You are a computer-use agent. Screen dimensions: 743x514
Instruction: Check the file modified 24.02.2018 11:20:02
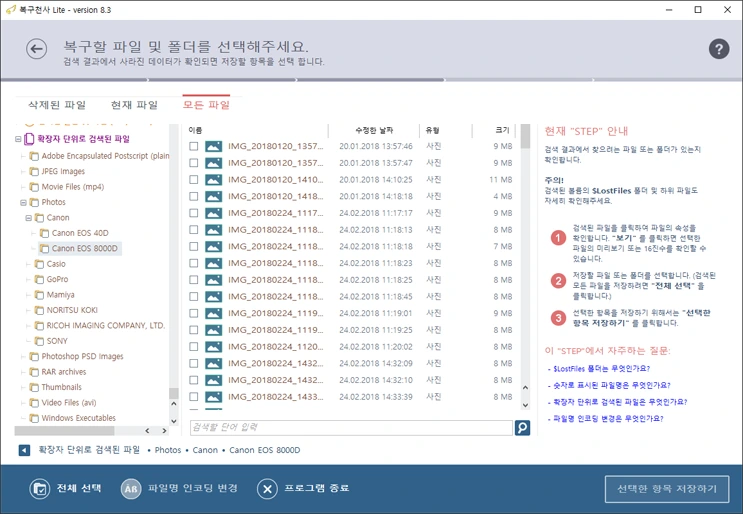(194, 347)
